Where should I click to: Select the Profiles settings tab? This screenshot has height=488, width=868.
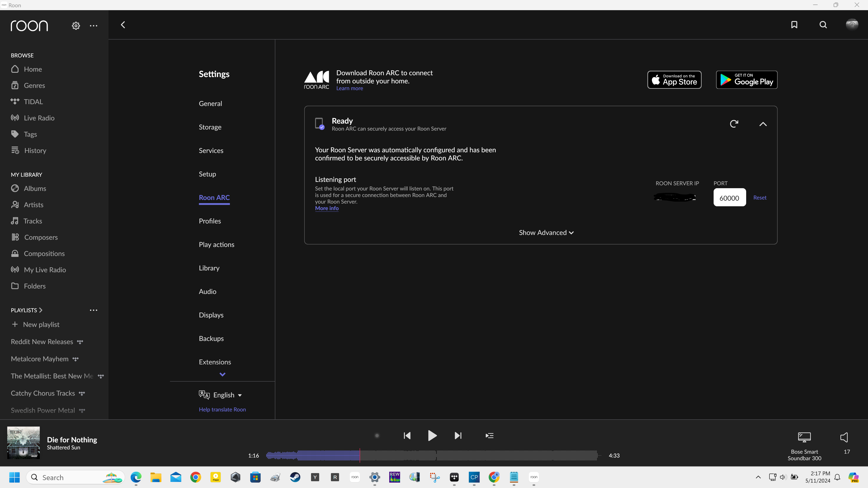210,221
